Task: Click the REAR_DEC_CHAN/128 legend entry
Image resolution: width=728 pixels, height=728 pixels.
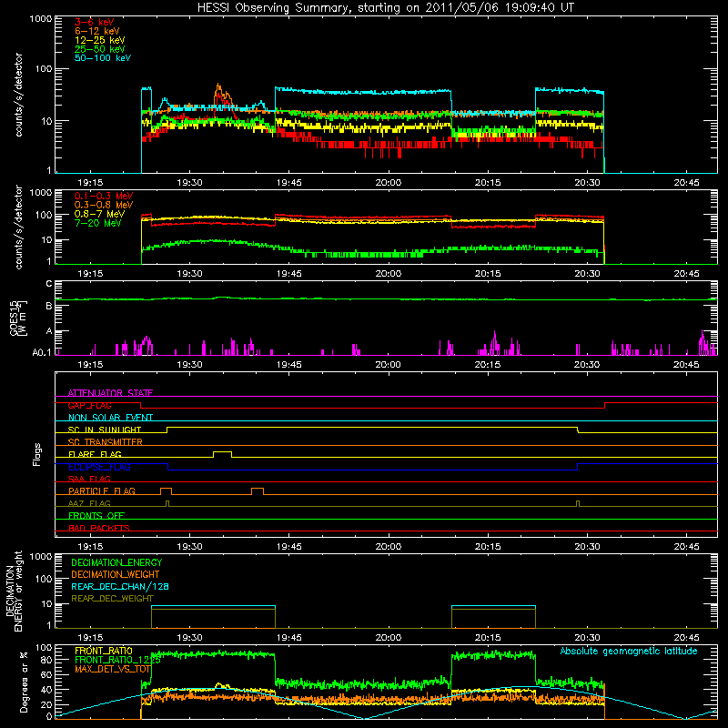Action: 120,587
